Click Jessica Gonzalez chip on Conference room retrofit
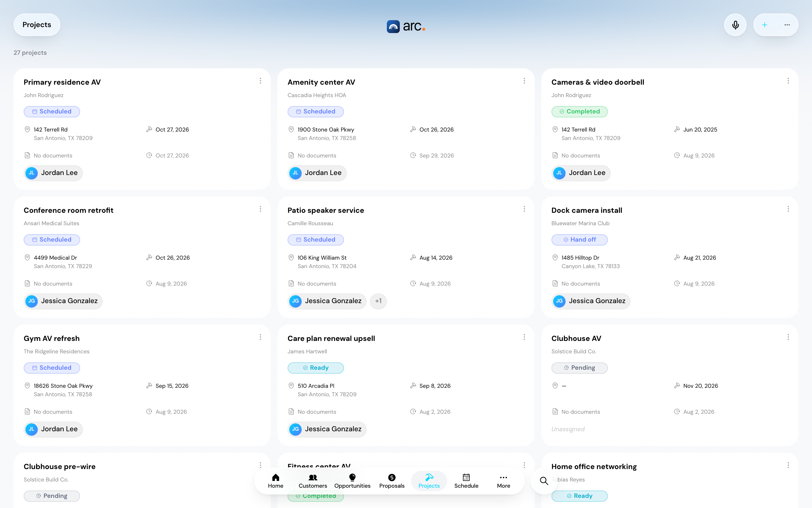The height and width of the screenshot is (508, 812). pos(63,301)
